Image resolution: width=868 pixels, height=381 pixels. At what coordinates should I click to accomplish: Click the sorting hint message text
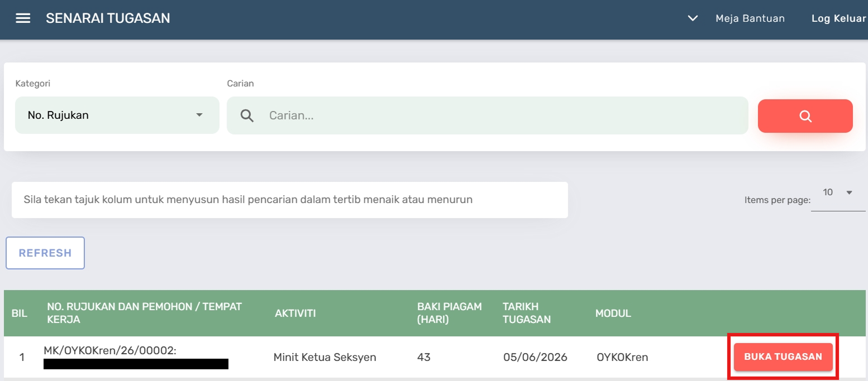248,200
